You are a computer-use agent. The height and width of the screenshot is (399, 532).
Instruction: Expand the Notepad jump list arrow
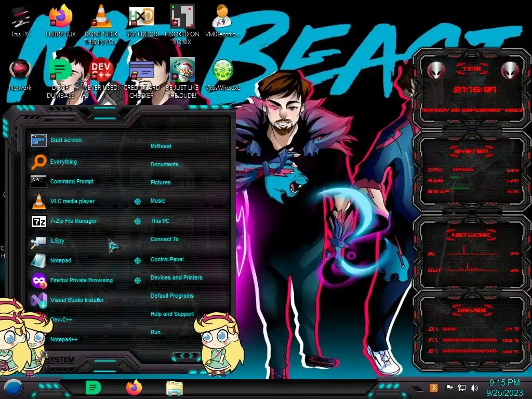click(x=137, y=261)
